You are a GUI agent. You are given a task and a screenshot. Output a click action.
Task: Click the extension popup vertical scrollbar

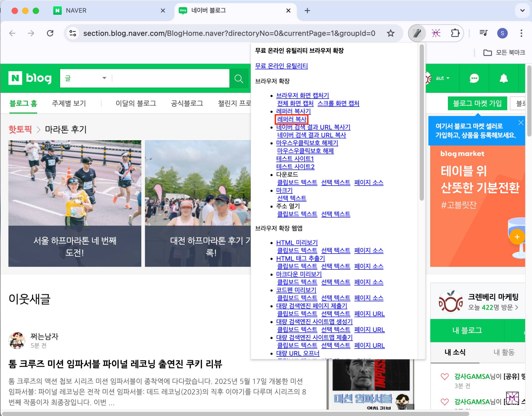pyautogui.click(x=422, y=122)
